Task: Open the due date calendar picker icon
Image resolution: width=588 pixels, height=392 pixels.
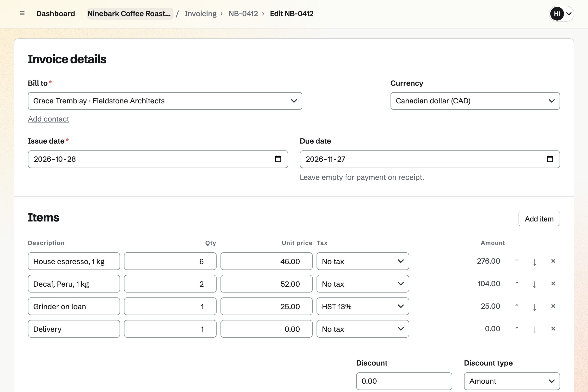Action: click(550, 159)
